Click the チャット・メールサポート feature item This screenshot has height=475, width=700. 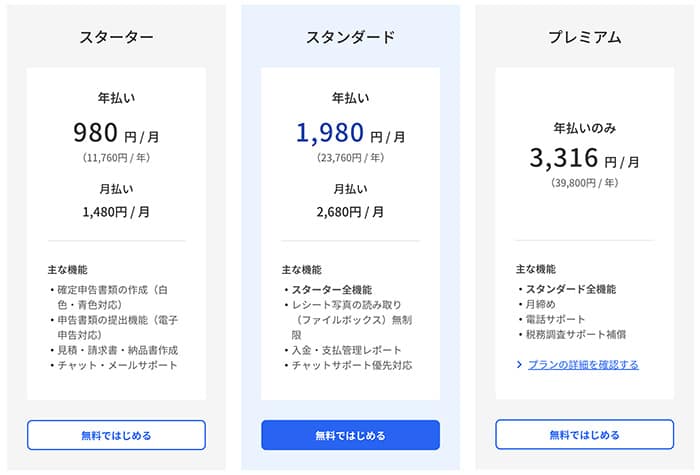coord(119,365)
